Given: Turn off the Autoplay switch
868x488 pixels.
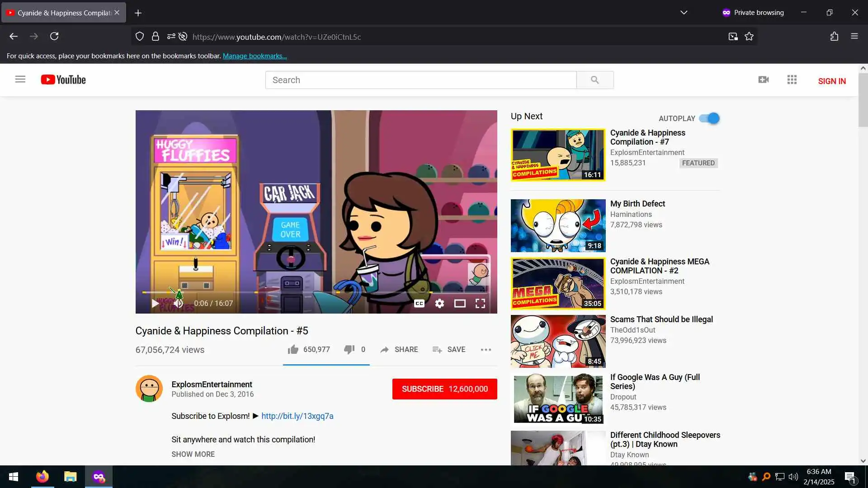Looking at the screenshot, I should click(x=709, y=118).
